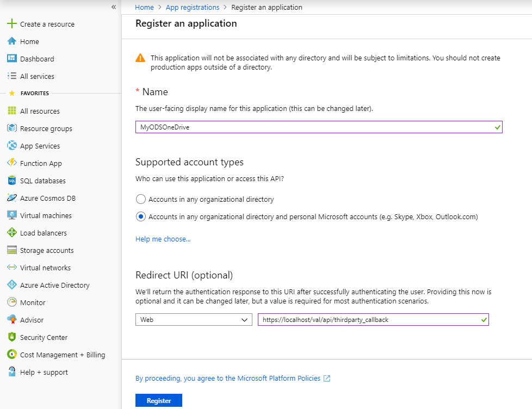
Task: Select organizational directory and personal Microsoft accounts
Action: tap(141, 216)
